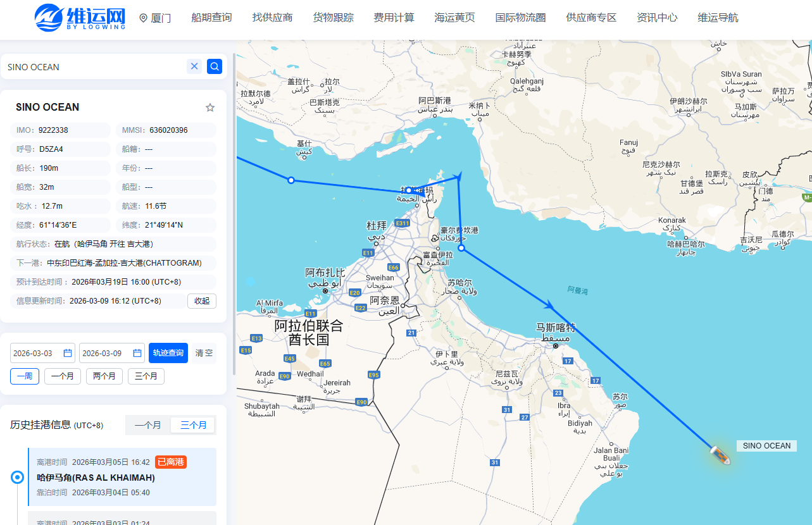Image resolution: width=812 pixels, height=525 pixels.
Task: Click the start date field 2026-03-03
Action: pos(42,353)
